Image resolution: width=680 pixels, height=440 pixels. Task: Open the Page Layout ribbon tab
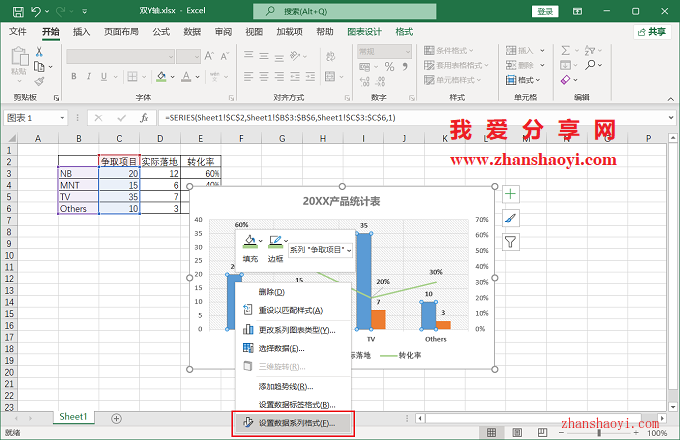[x=121, y=32]
